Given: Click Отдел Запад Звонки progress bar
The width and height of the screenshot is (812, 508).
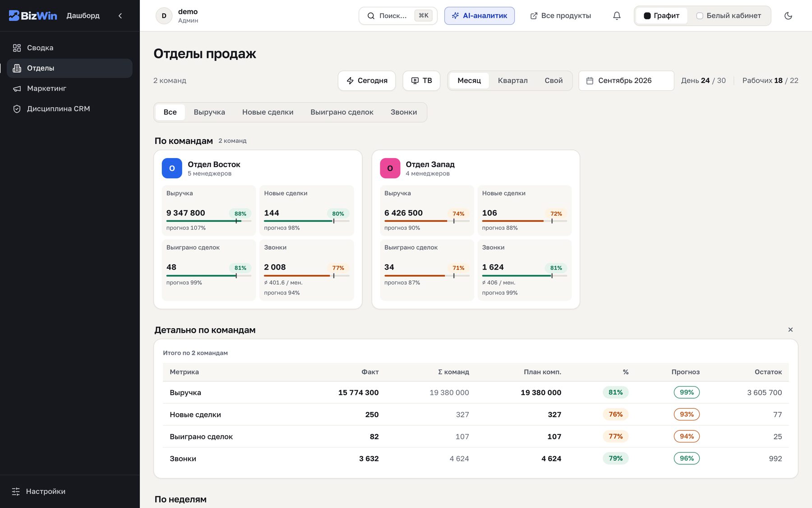Looking at the screenshot, I should (x=524, y=276).
